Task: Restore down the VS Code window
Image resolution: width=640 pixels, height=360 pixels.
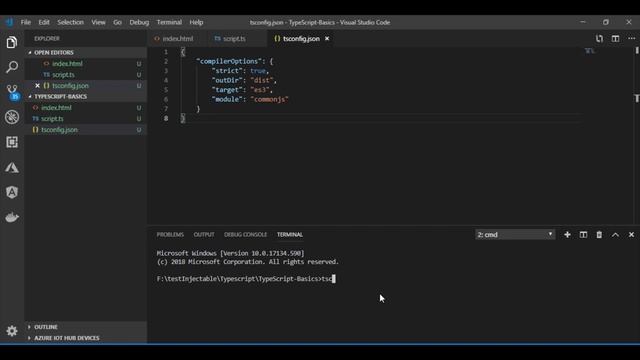Action: pyautogui.click(x=606, y=22)
